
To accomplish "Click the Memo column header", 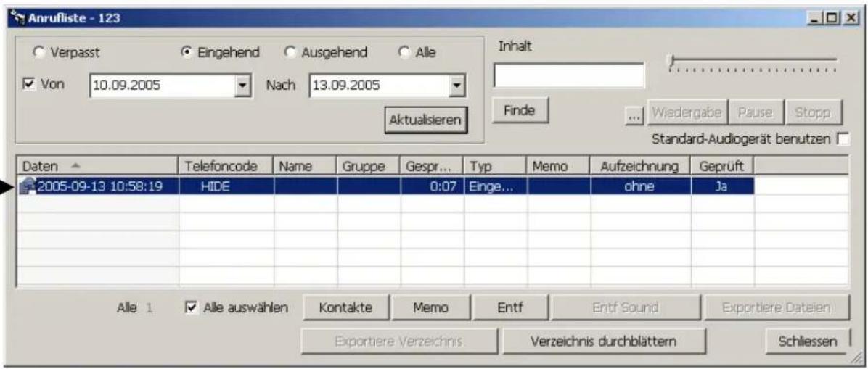I will [558, 165].
